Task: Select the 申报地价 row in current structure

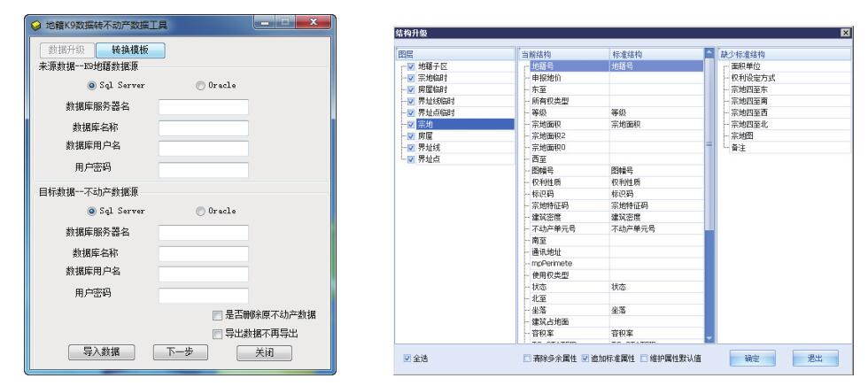Action: coord(548,78)
